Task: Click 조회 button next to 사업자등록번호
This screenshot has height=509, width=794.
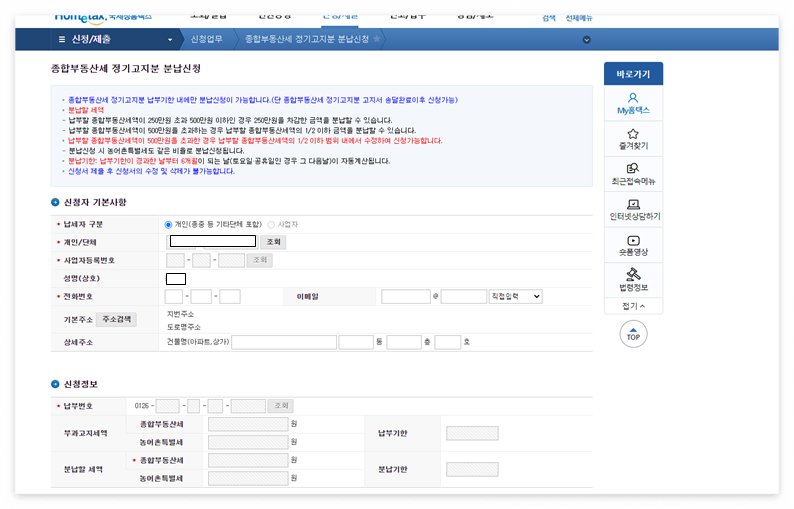Action: pos(260,260)
